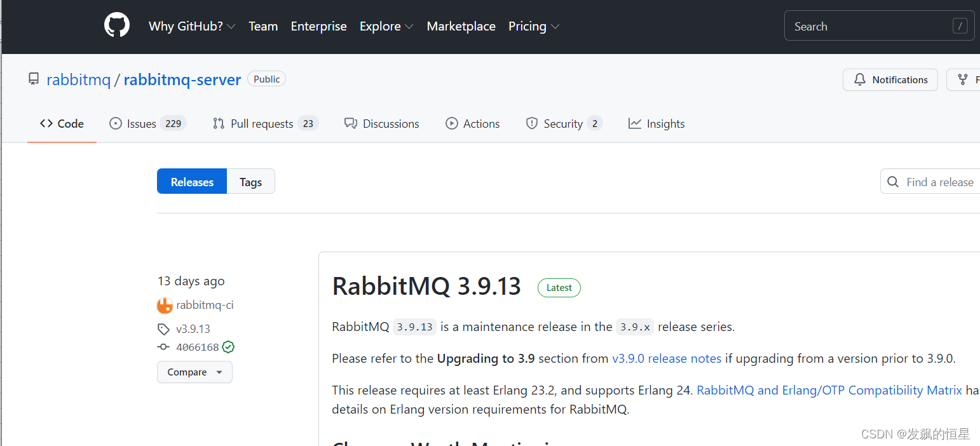The width and height of the screenshot is (980, 446).
Task: Open the Marketplace link
Action: coord(461,26)
